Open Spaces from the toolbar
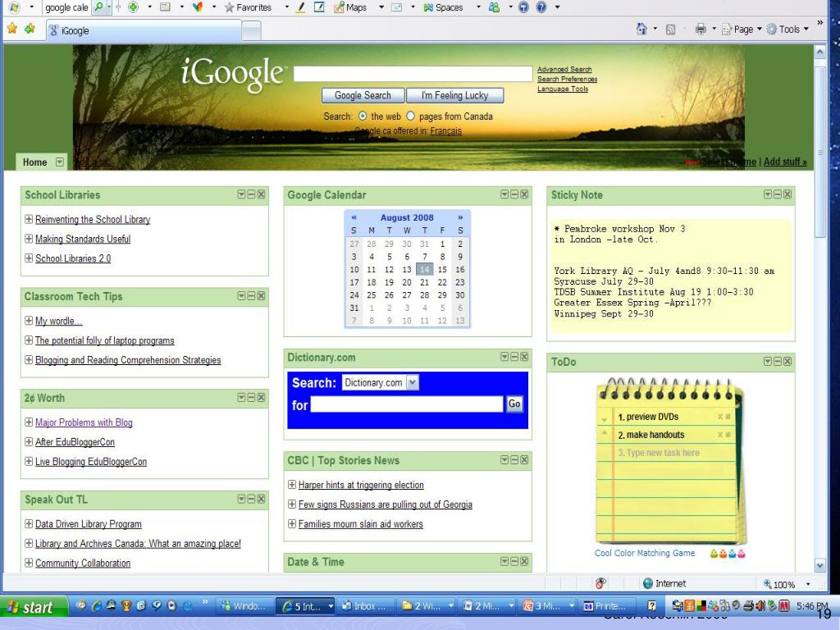Image resolution: width=840 pixels, height=630 pixels. pyautogui.click(x=443, y=7)
